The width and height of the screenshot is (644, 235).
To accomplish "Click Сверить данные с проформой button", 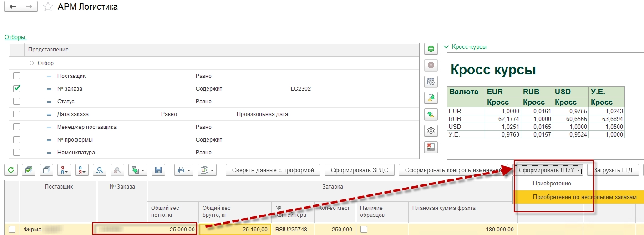I will click(x=273, y=170).
